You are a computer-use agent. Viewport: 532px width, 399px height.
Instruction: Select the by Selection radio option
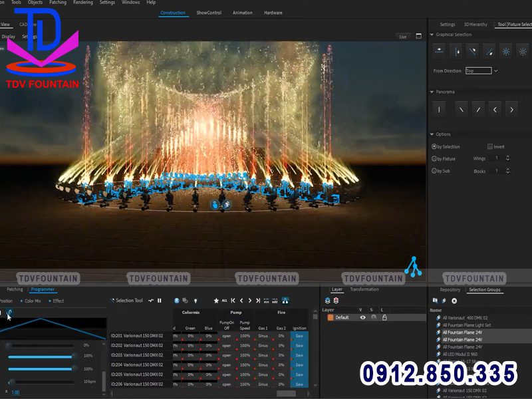pyautogui.click(x=434, y=146)
